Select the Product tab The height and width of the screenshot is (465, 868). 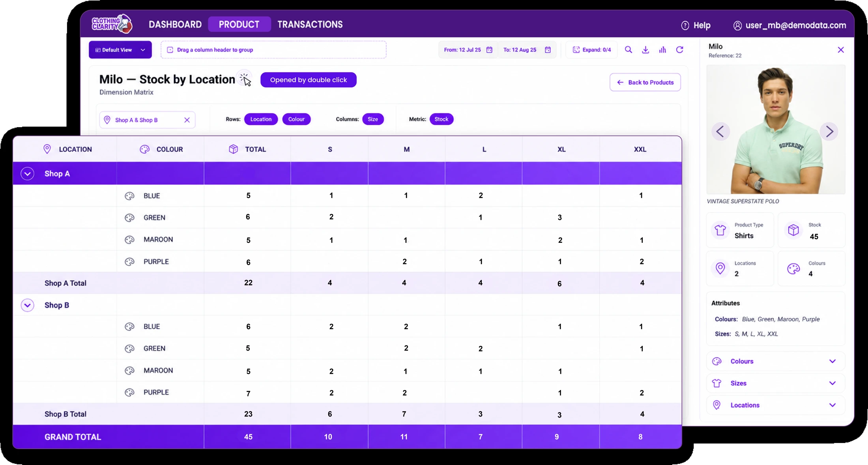[x=239, y=24]
